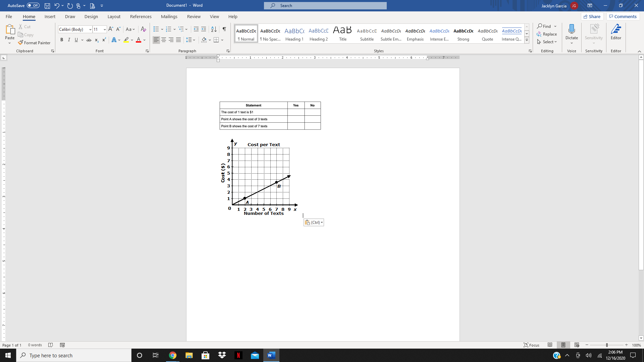
Task: Toggle the AutoSave switch
Action: pyautogui.click(x=33, y=6)
